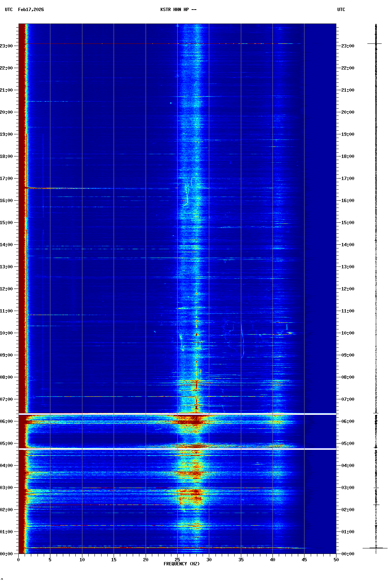Click the 50 Hz frequency tick label

(x=336, y=559)
